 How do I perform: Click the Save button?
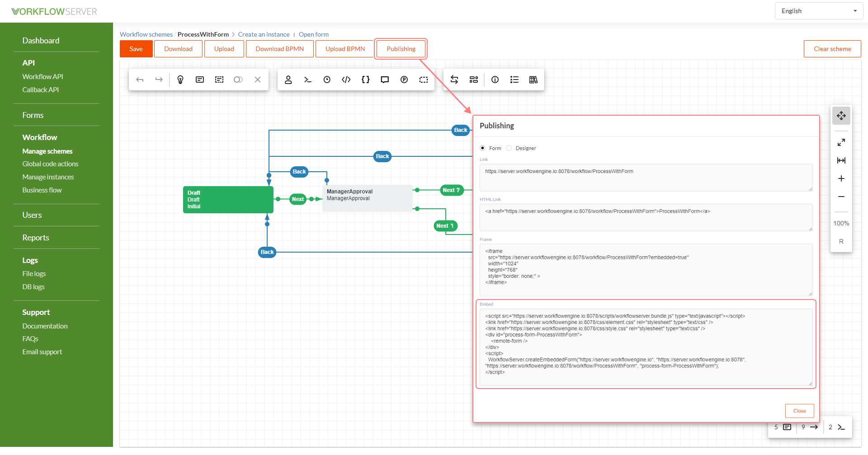tap(136, 49)
